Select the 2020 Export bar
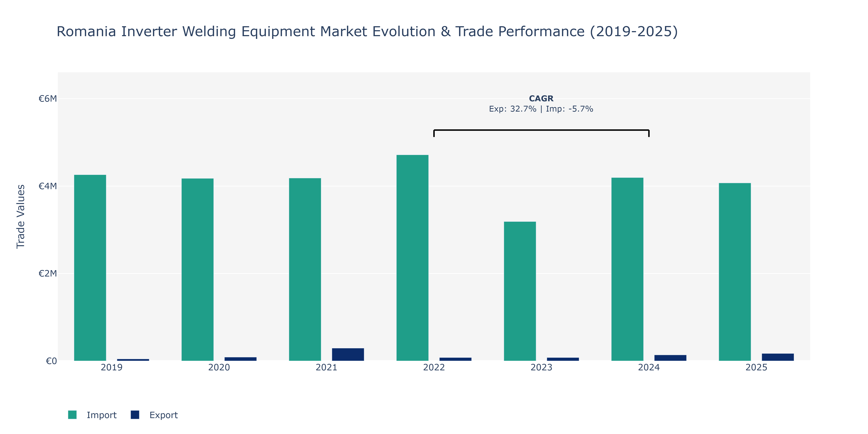 tap(241, 359)
